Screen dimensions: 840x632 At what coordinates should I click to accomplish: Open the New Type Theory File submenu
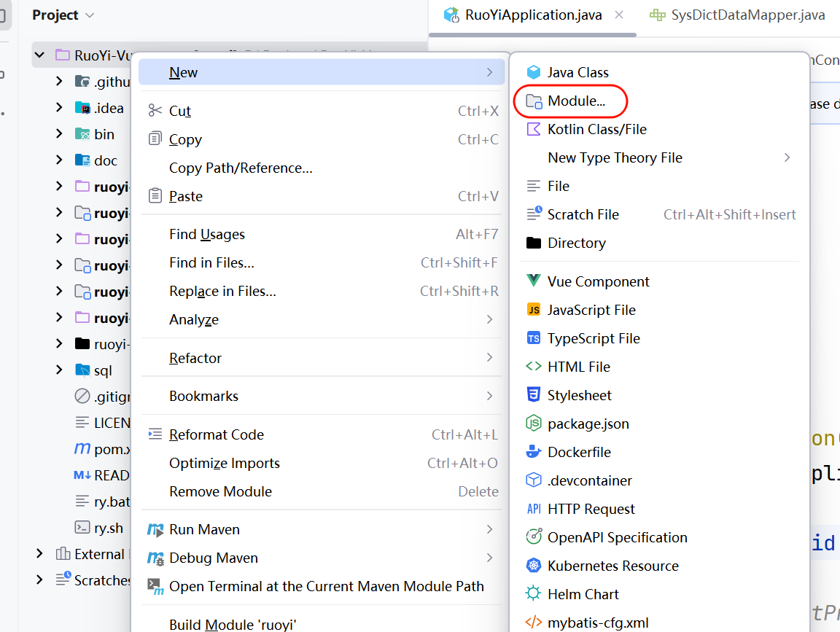(x=615, y=157)
